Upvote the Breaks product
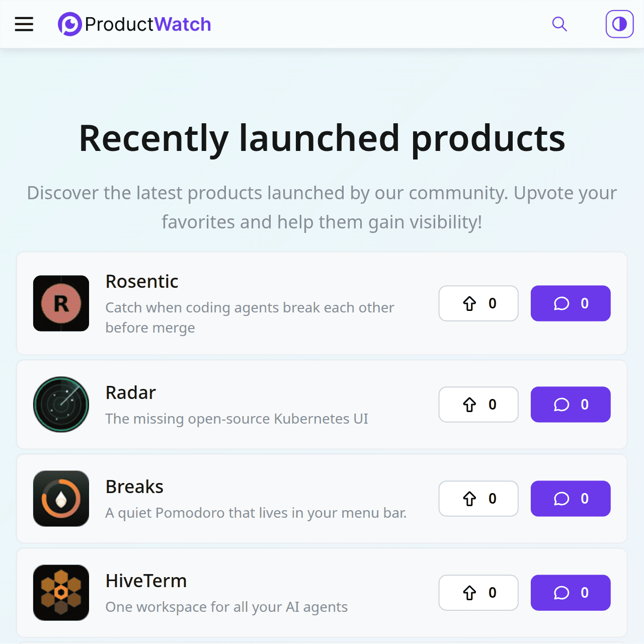The height and width of the screenshot is (644, 644). click(478, 499)
